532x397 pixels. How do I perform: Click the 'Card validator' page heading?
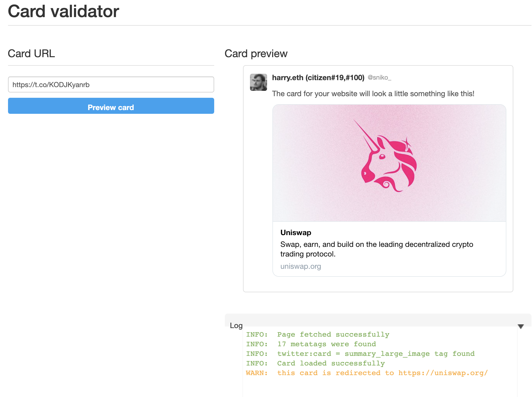coord(64,11)
